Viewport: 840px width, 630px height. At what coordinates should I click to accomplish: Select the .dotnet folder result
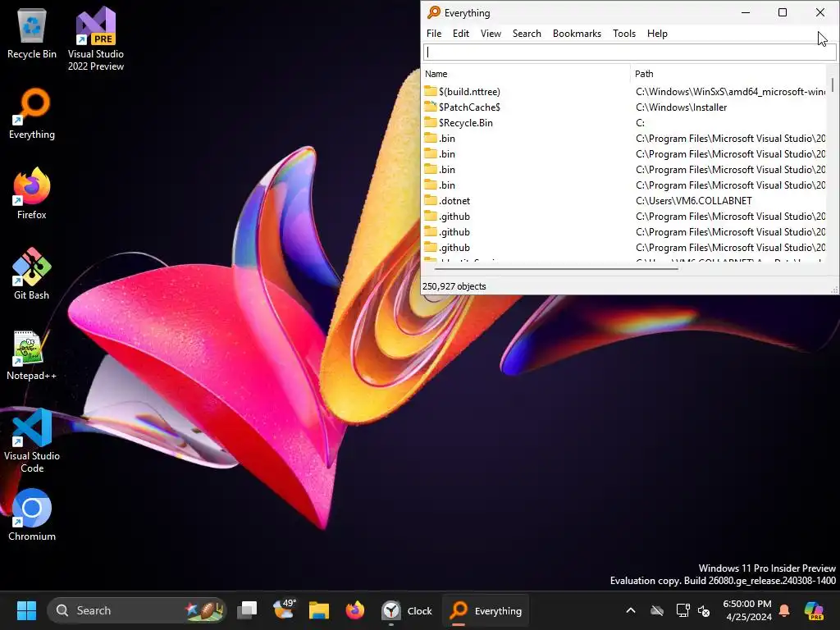point(454,201)
